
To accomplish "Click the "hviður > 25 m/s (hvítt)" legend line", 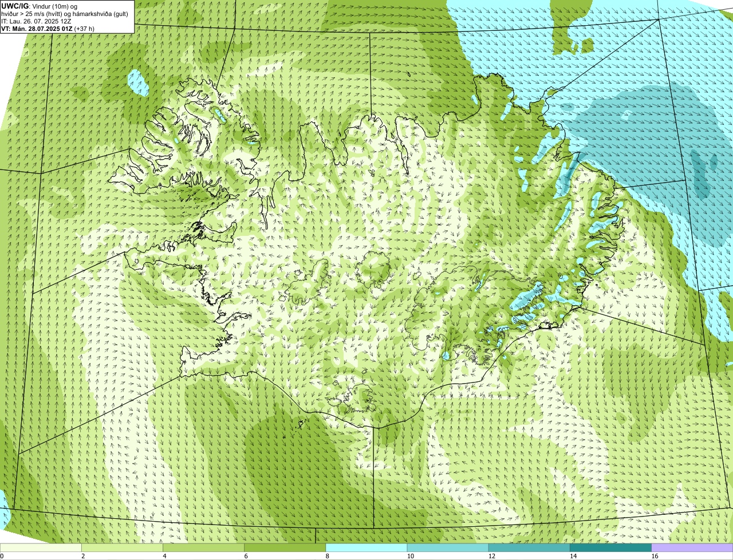I will [65, 14].
